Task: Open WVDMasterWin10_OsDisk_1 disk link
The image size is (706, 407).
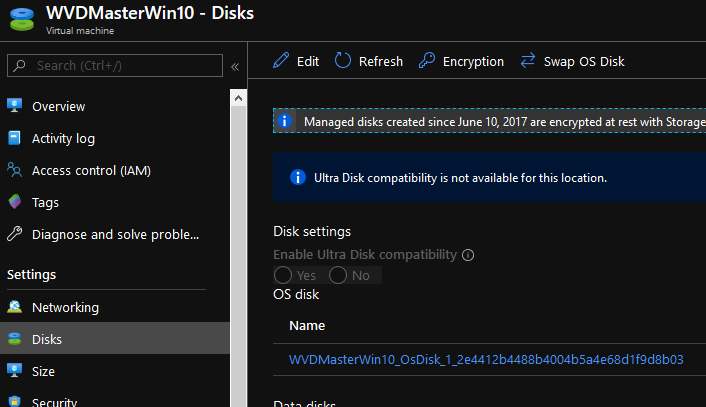Action: click(x=486, y=359)
